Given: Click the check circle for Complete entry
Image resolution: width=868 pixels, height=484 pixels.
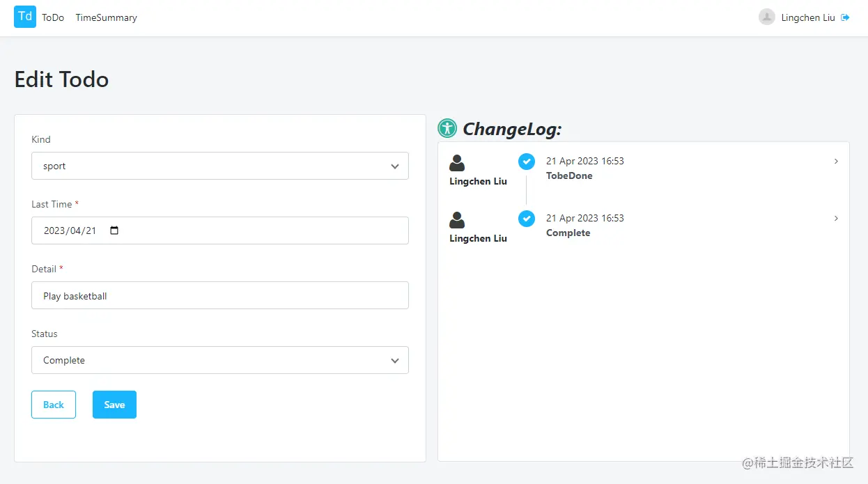Looking at the screenshot, I should point(527,219).
